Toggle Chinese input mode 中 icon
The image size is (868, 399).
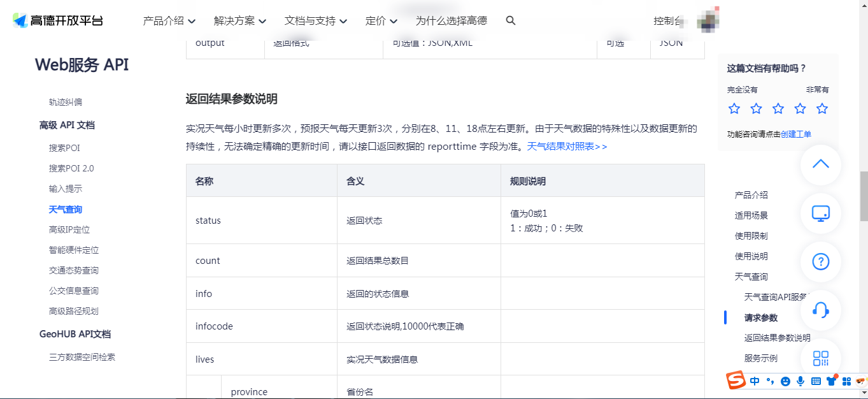pos(755,381)
